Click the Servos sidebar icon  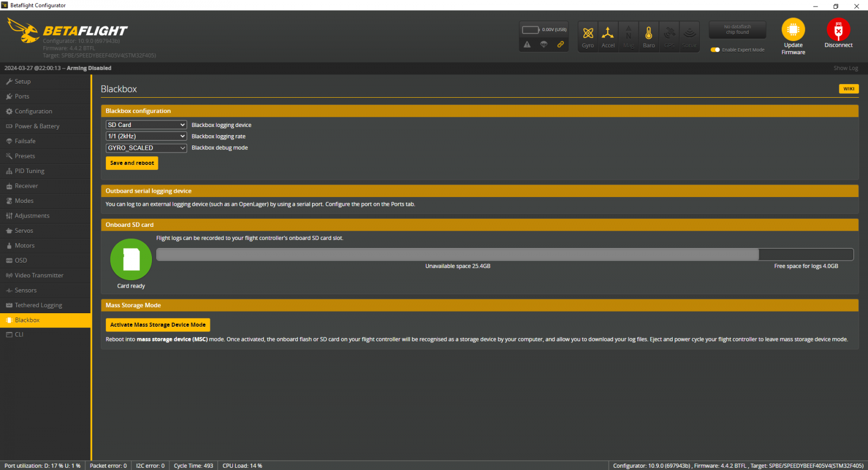coord(9,231)
